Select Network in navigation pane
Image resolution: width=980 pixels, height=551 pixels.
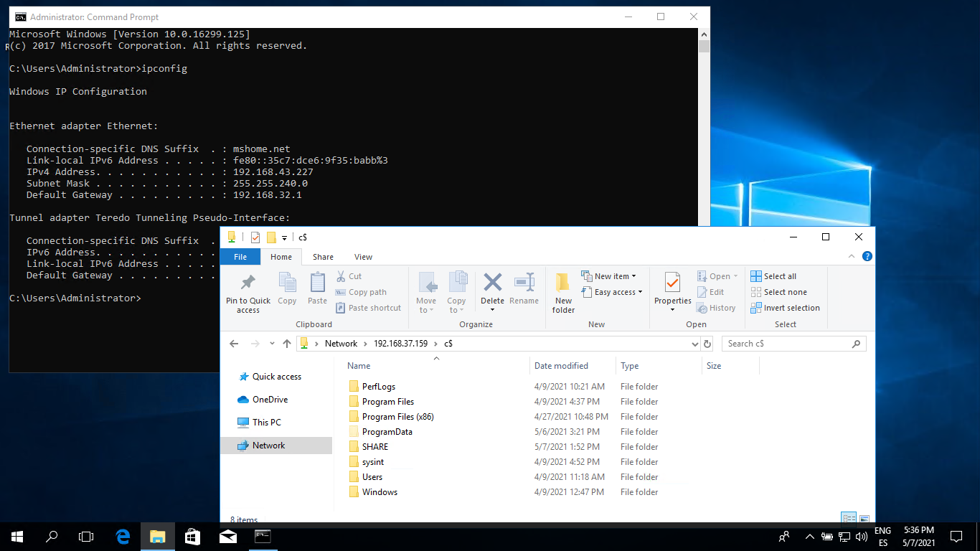276,446
